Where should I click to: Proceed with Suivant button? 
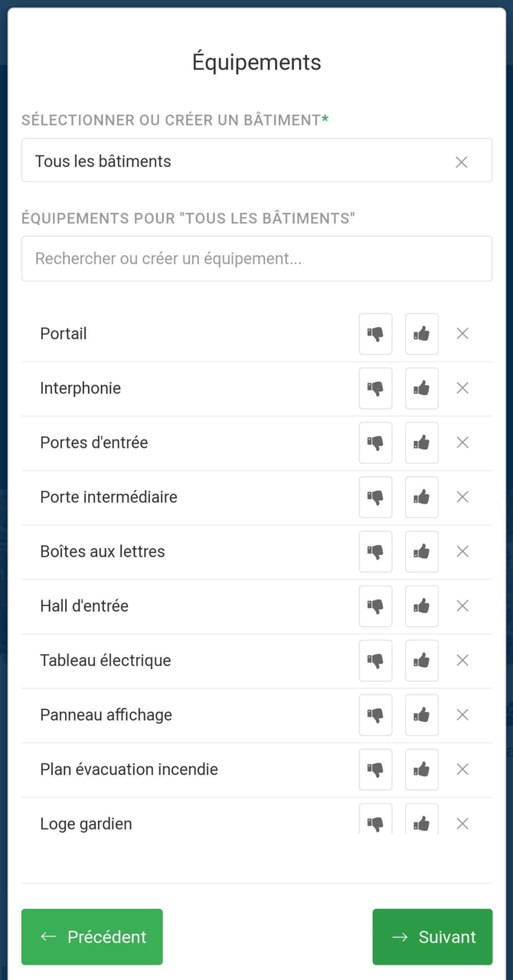click(x=433, y=936)
